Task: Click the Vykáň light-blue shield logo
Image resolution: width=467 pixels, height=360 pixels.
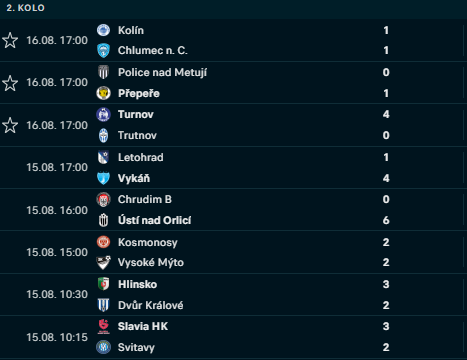Action: (x=103, y=178)
